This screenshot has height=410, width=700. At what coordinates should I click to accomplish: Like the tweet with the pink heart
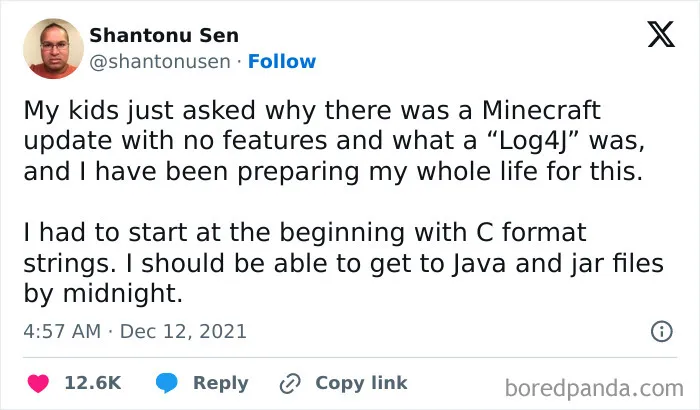click(38, 383)
